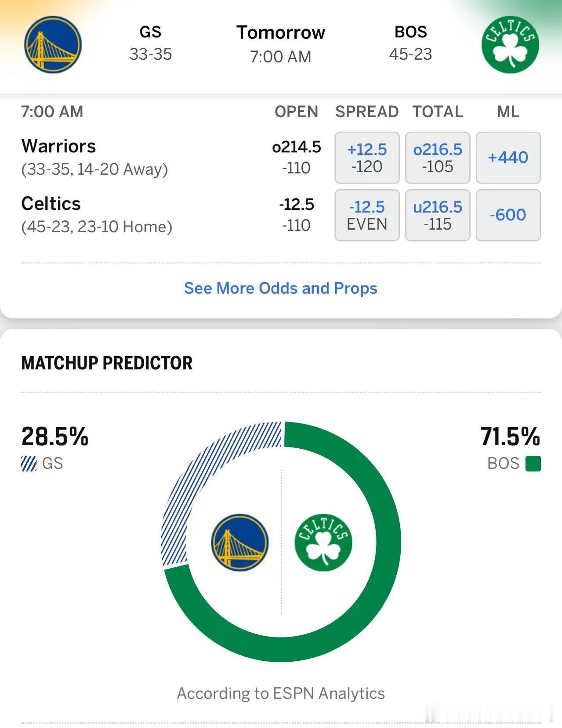This screenshot has height=728, width=562.
Task: Open See More Odds and Props
Action: click(x=281, y=288)
